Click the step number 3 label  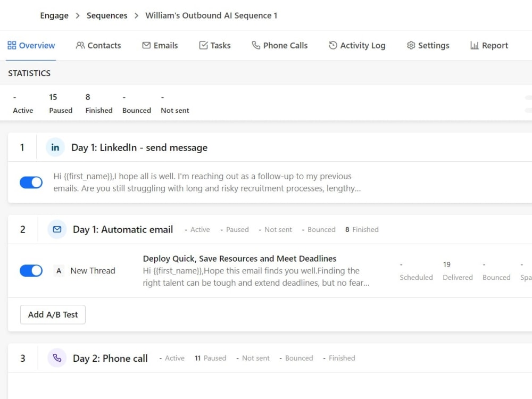23,358
